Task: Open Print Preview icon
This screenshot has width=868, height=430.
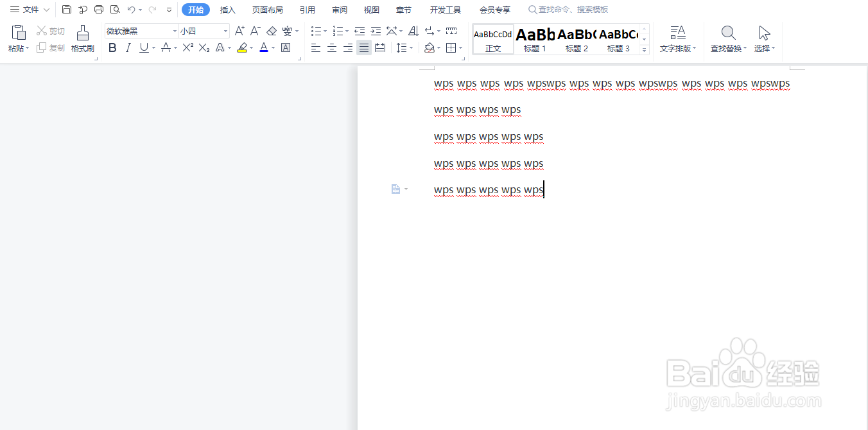Action: [x=115, y=10]
